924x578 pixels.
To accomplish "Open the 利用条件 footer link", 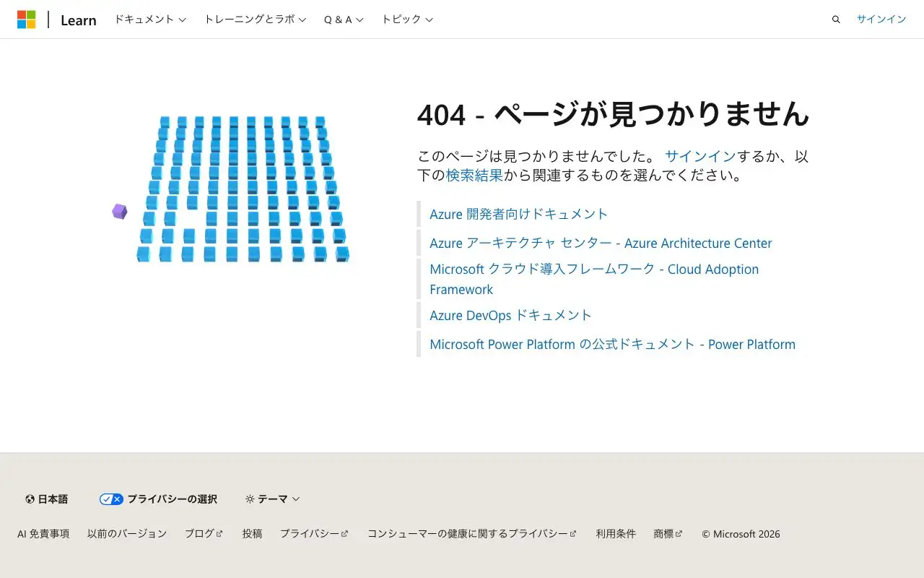I will point(616,534).
